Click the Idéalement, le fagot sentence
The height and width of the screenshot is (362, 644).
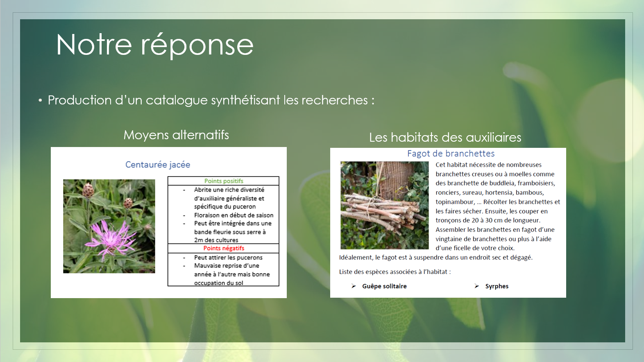(x=435, y=258)
